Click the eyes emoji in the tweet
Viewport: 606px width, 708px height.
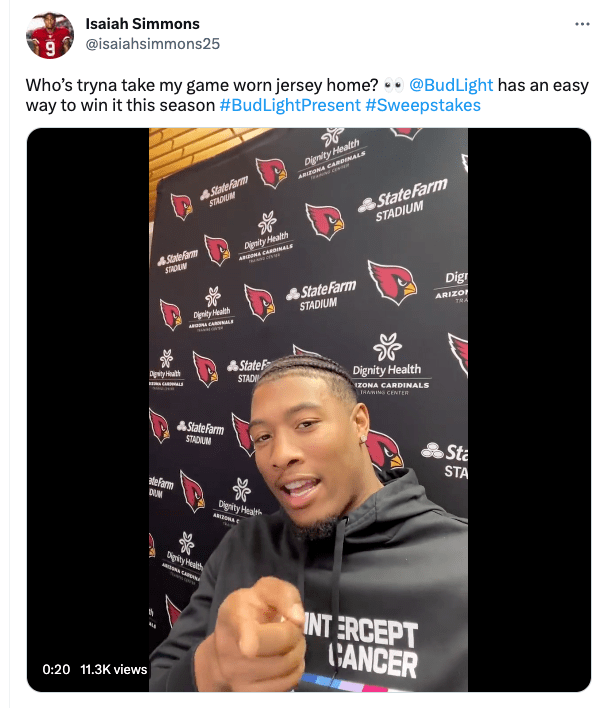tap(393, 85)
